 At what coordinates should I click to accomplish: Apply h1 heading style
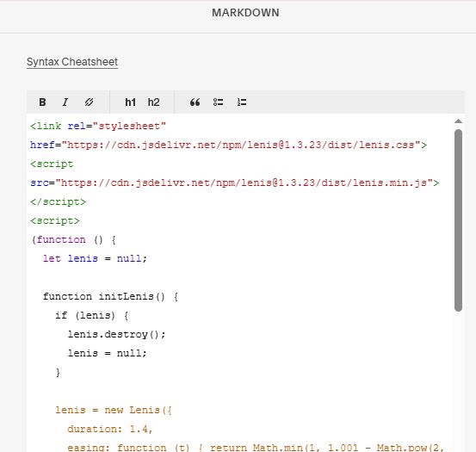tap(130, 102)
